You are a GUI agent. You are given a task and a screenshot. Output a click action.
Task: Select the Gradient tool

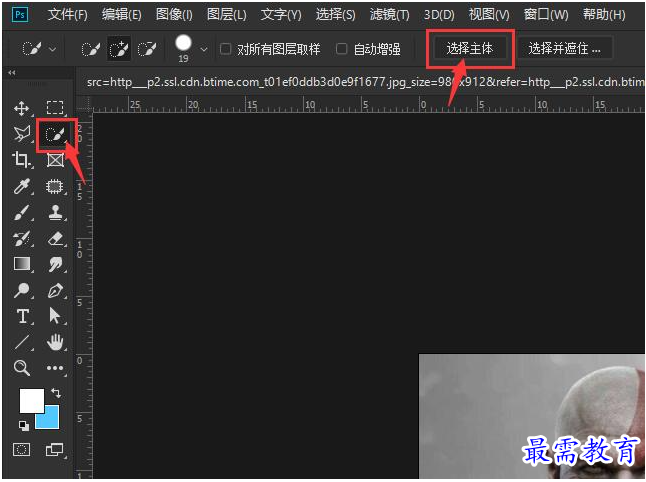click(x=22, y=264)
